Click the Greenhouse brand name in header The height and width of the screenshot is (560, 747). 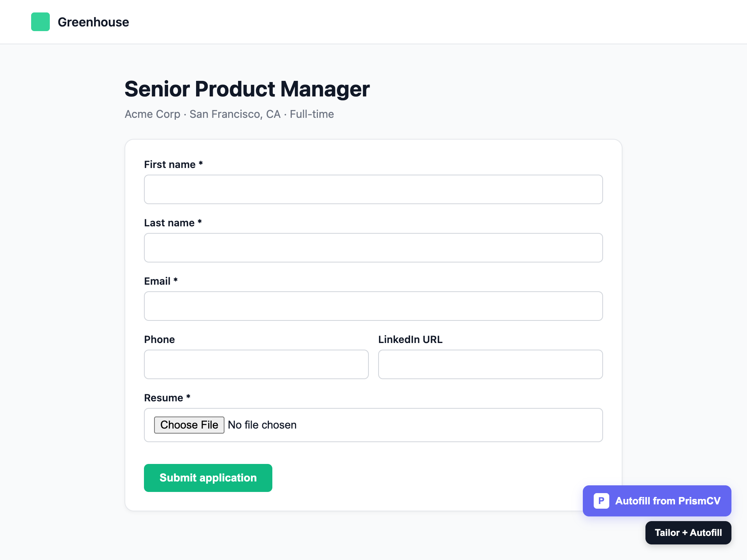[93, 22]
